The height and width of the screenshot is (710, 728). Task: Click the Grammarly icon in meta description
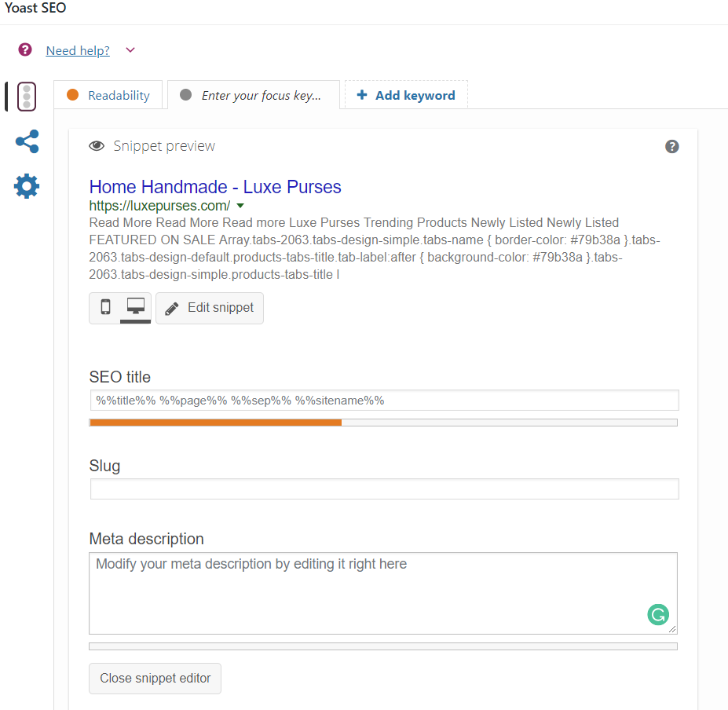point(658,614)
